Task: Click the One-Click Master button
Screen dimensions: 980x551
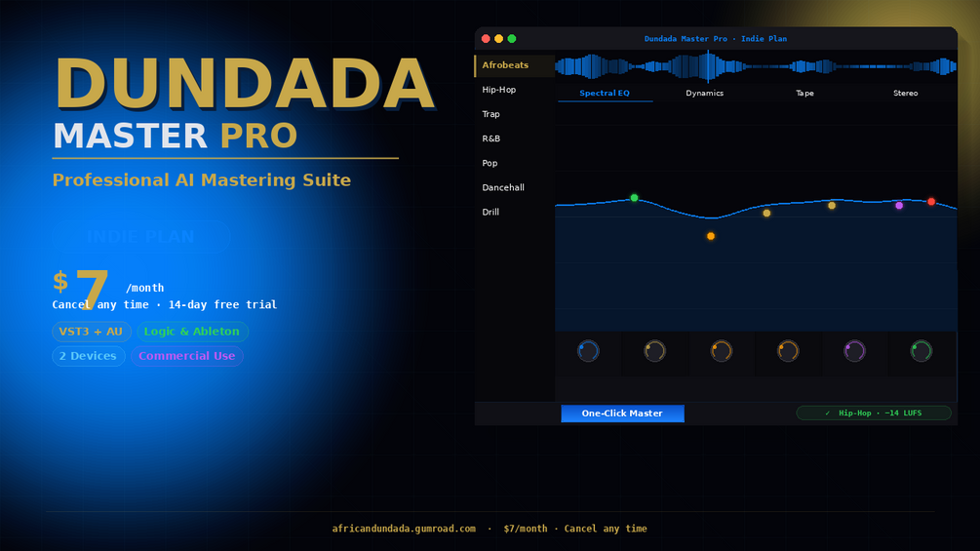Action: pyautogui.click(x=622, y=413)
